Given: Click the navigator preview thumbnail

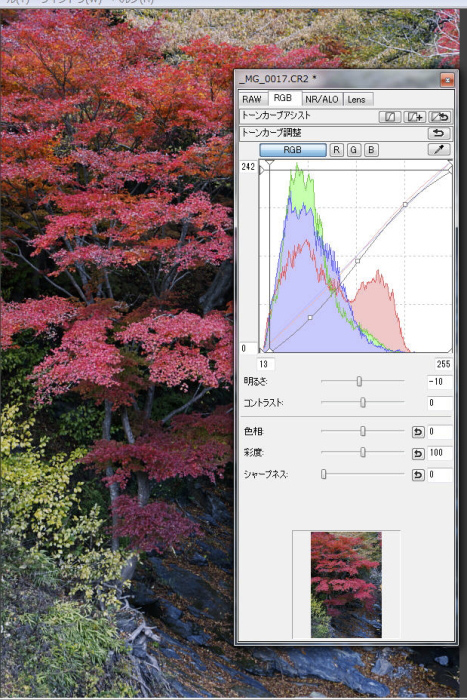Looking at the screenshot, I should coord(346,585).
